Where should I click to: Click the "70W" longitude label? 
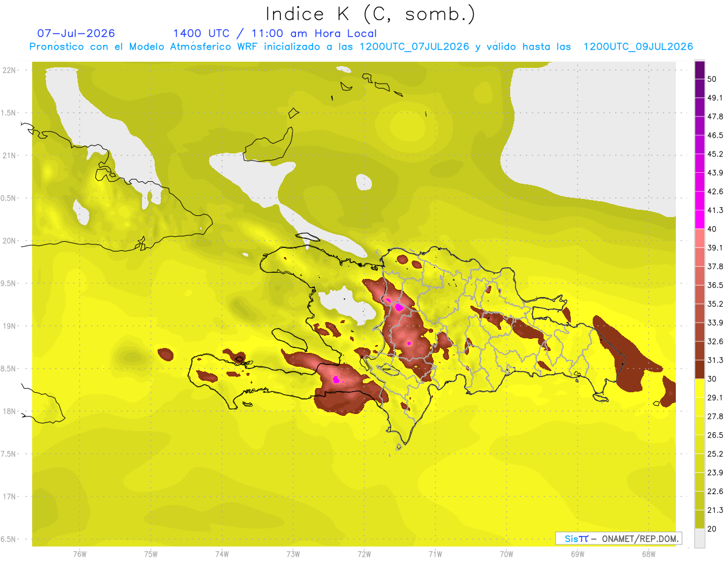[x=507, y=554]
